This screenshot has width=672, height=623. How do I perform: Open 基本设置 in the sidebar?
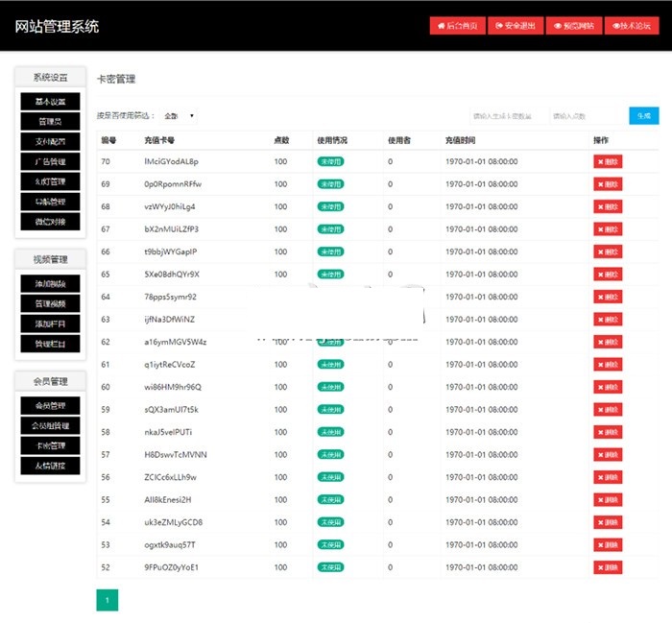(x=50, y=102)
